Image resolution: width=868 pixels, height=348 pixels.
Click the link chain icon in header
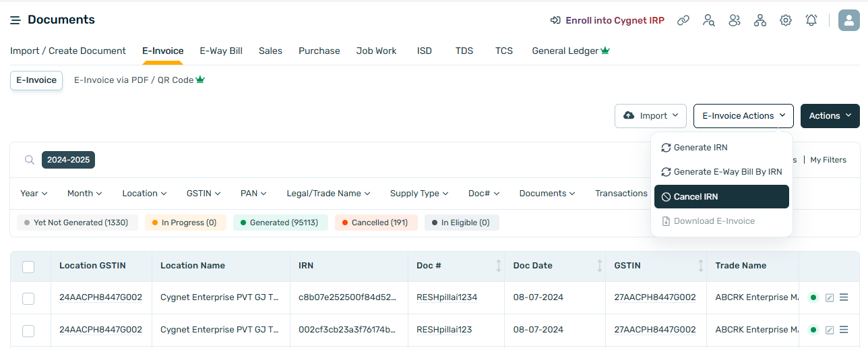click(683, 20)
